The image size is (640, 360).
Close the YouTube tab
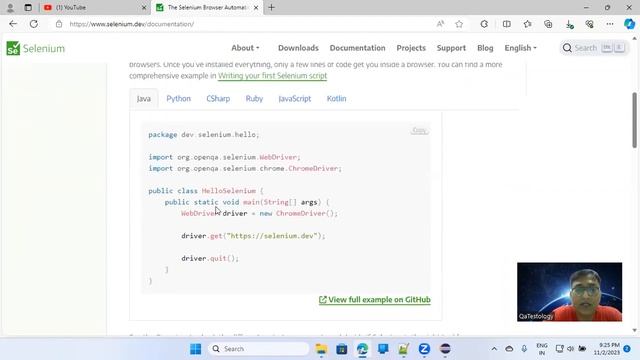pos(144,7)
